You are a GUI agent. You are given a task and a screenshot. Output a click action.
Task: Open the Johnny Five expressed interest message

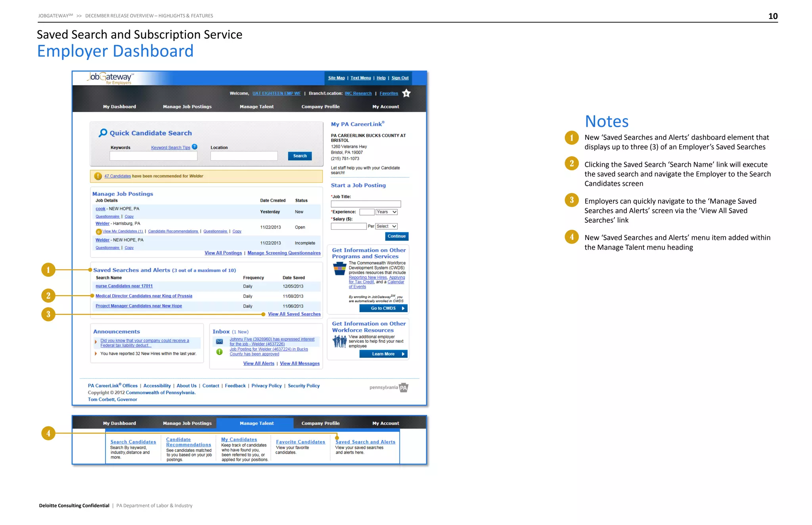272,342
